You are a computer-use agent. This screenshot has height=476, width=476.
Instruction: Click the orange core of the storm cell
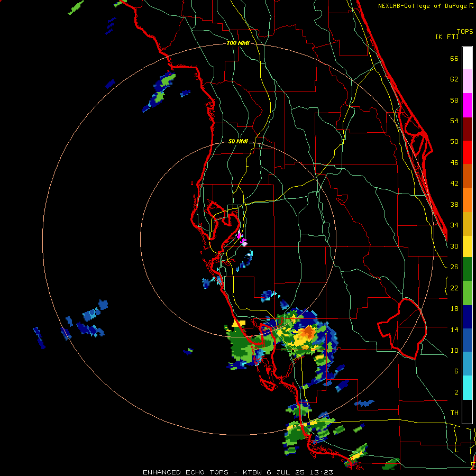pyautogui.click(x=308, y=332)
